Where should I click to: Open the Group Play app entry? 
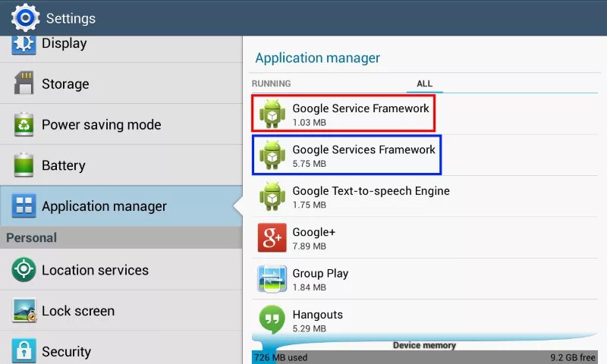click(425, 279)
